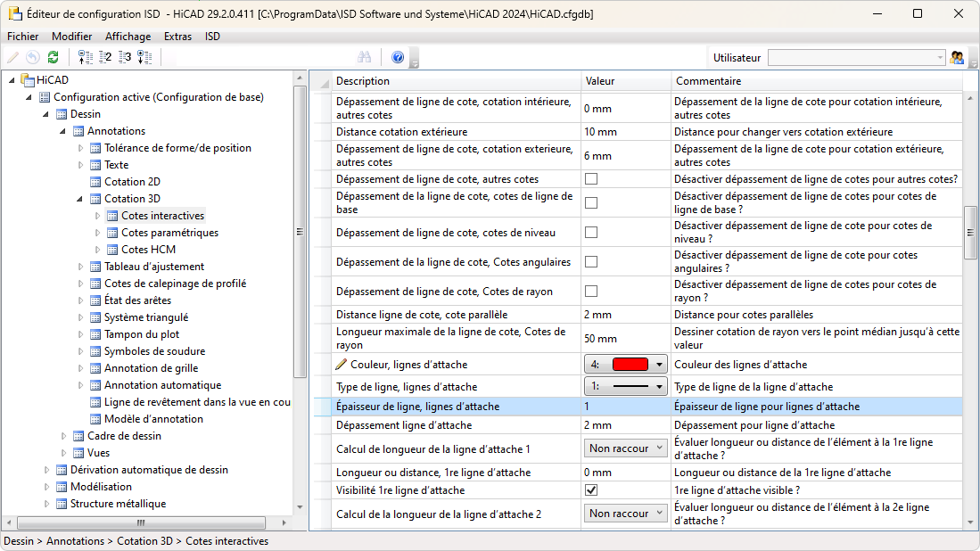Open the ISD menu
The height and width of the screenshot is (551, 980).
click(212, 37)
